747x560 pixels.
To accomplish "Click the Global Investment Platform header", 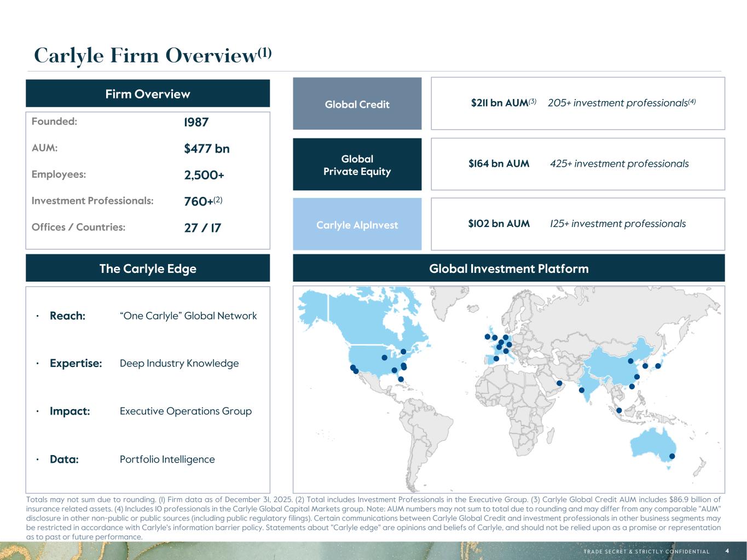I will pos(508,269).
